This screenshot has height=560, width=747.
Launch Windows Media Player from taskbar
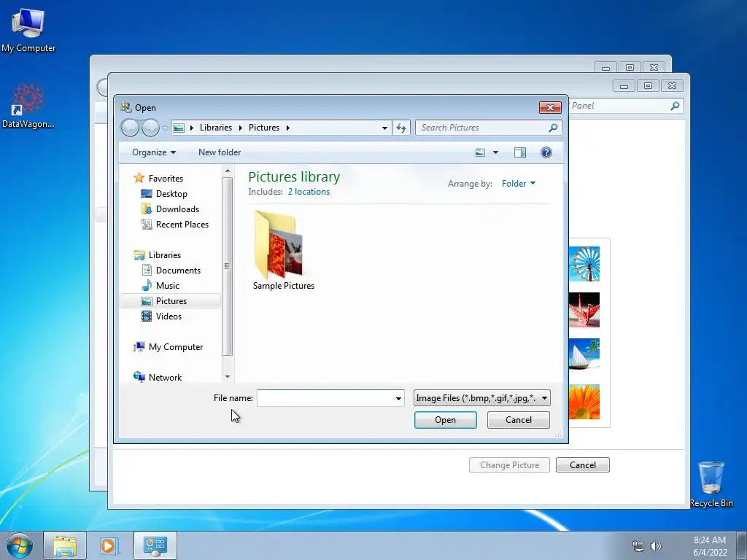[x=109, y=545]
